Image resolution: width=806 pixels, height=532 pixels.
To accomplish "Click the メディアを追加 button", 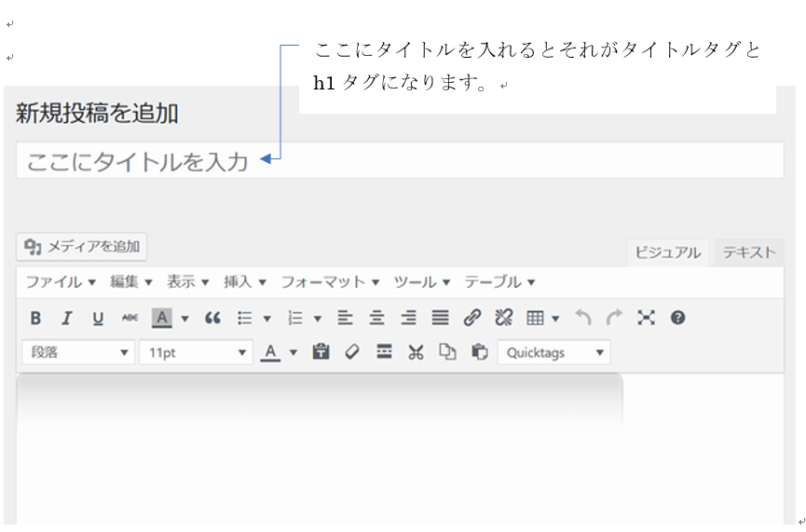I will pyautogui.click(x=82, y=247).
